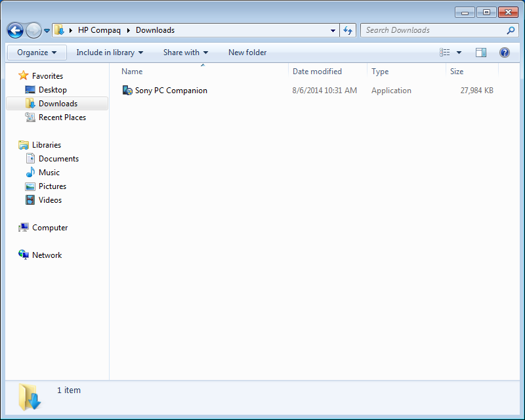Select the Sony PC Companion file icon

click(127, 91)
